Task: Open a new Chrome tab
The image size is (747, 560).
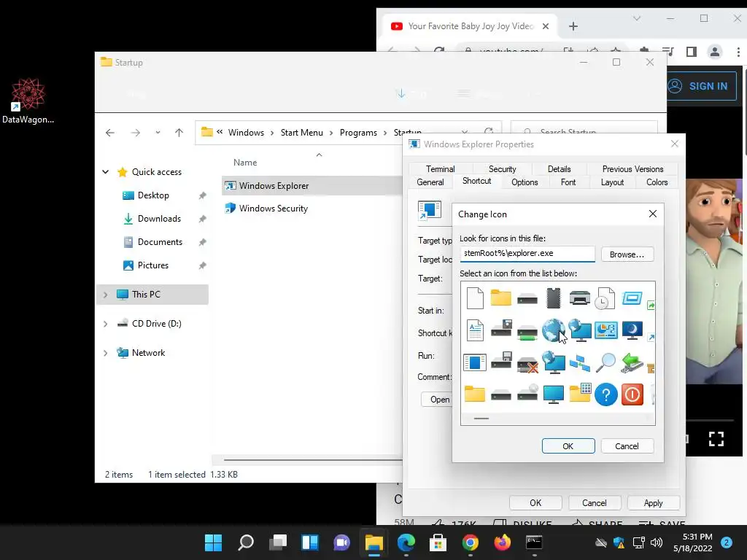Action: click(573, 26)
